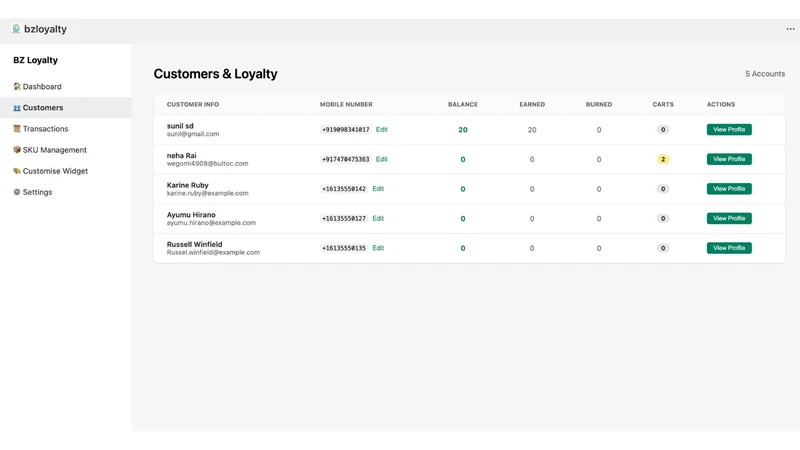View Profile for Russell Winfield
Screen dimensions: 800x450
tap(729, 248)
